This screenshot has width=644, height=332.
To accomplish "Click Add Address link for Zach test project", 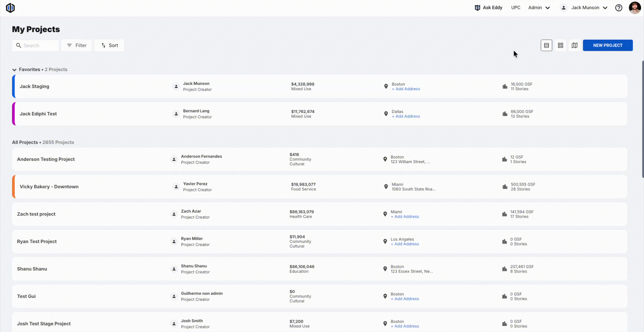I will pos(406,217).
